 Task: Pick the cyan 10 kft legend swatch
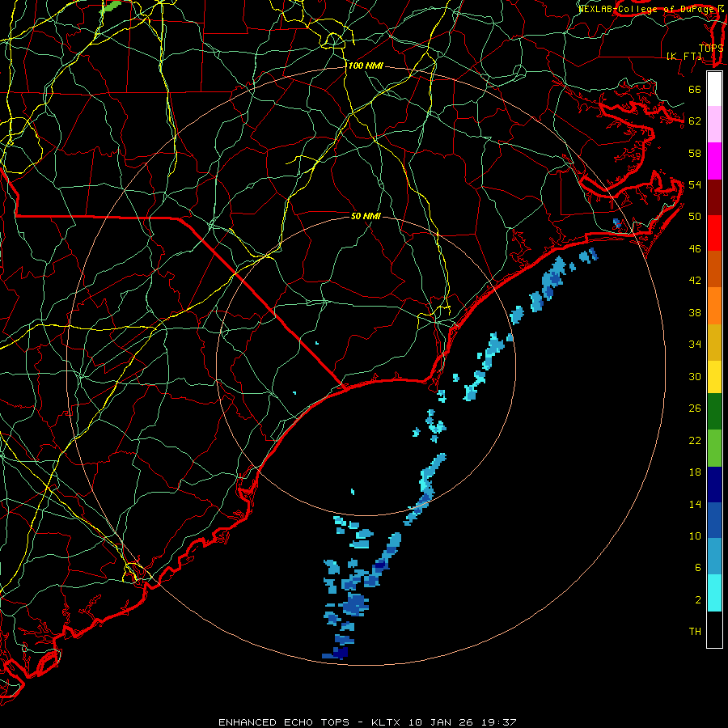tap(714, 593)
